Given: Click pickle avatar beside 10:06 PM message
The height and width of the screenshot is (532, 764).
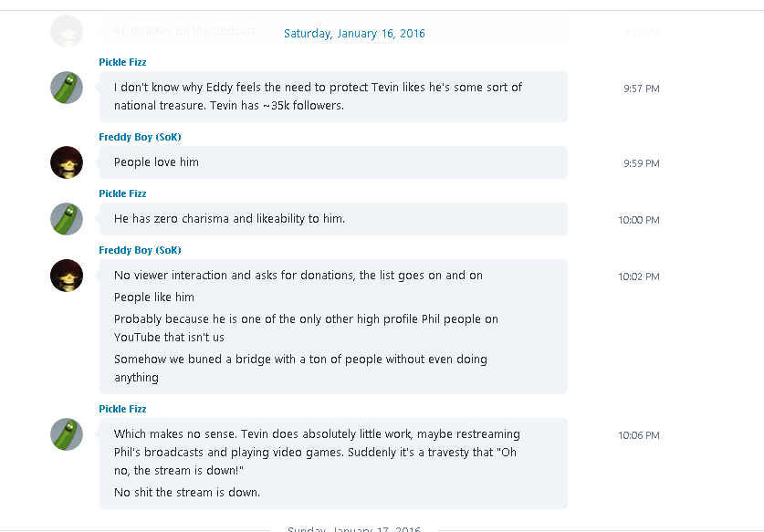Looking at the screenshot, I should coord(67,434).
